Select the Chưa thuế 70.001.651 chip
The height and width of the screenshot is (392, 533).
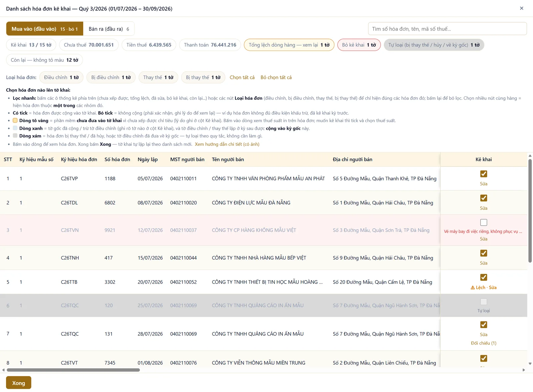89,45
